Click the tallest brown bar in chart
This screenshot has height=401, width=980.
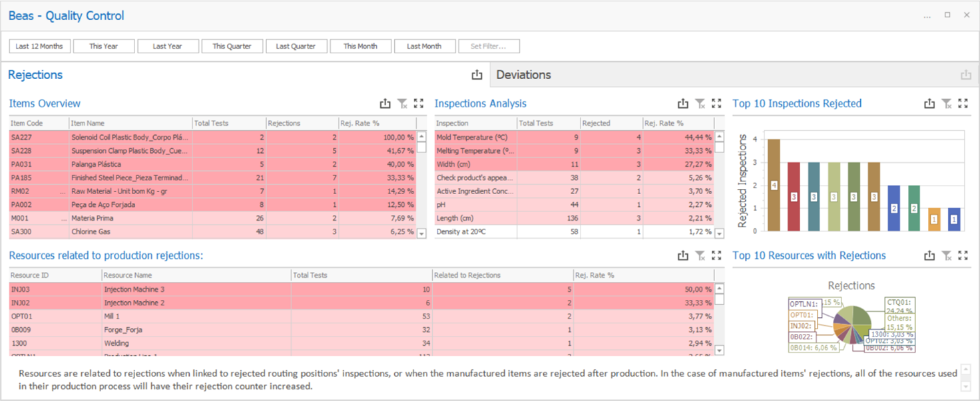[774, 185]
